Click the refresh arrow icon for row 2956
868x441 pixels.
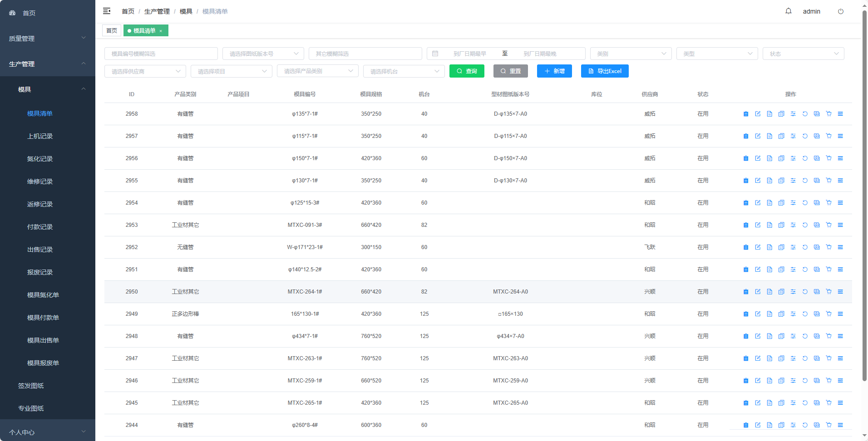(805, 158)
